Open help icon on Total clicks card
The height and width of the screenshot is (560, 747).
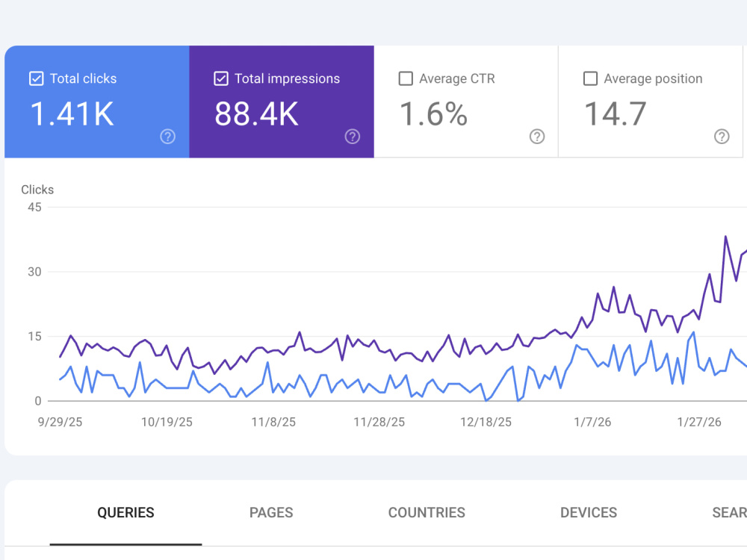[x=167, y=137]
